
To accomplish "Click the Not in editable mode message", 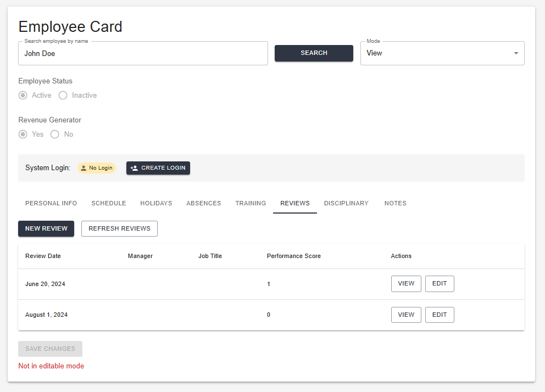I will pyautogui.click(x=51, y=366).
